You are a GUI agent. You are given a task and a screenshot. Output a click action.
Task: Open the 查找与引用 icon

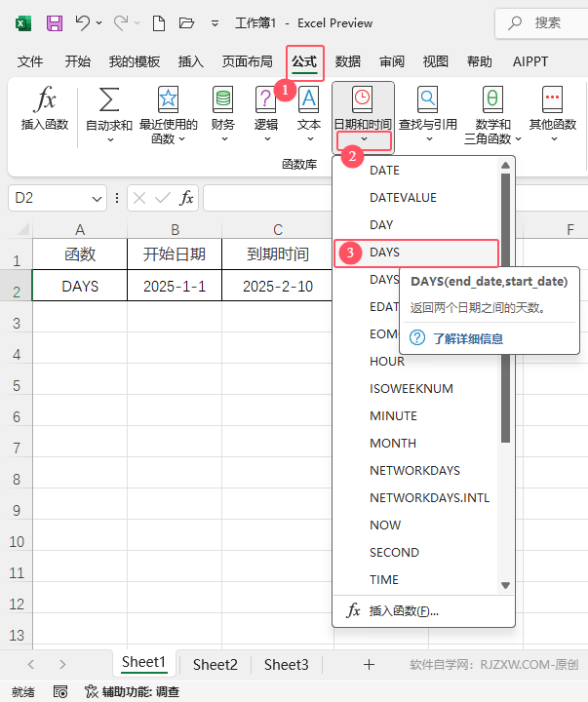click(x=428, y=99)
